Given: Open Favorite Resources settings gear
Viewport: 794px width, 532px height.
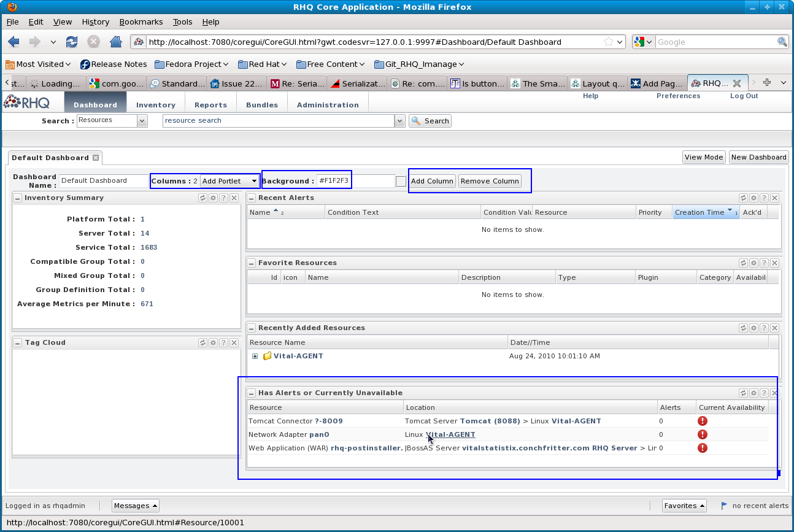Looking at the screenshot, I should click(x=754, y=263).
